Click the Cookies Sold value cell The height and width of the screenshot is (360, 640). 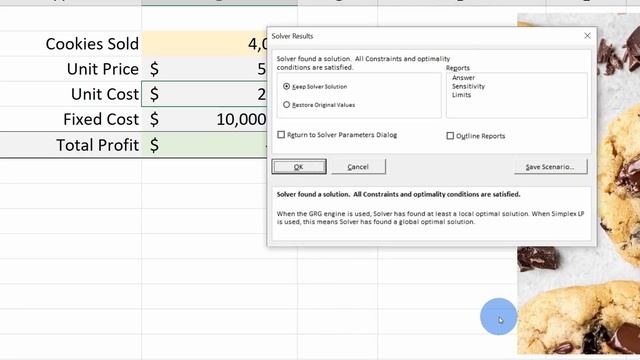tap(204, 44)
